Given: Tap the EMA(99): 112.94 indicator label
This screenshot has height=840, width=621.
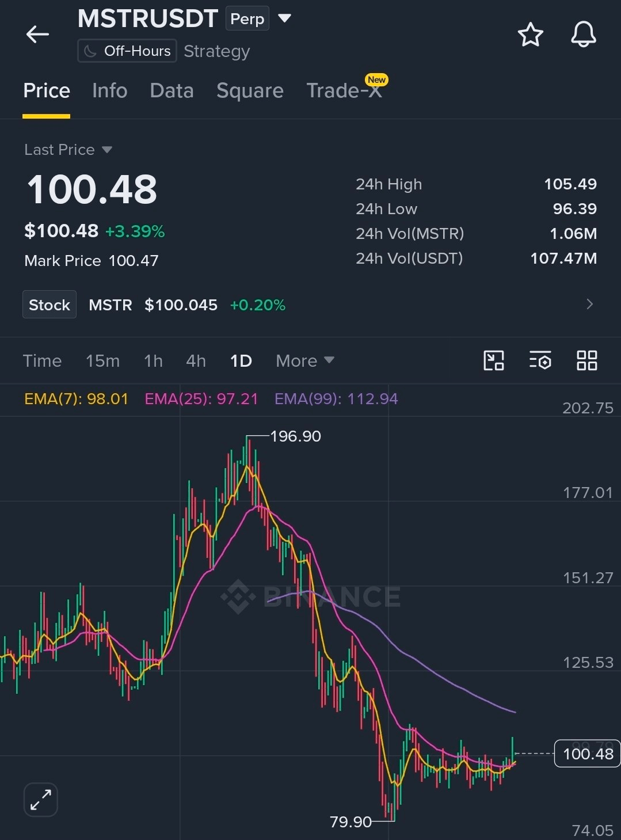Looking at the screenshot, I should (336, 399).
